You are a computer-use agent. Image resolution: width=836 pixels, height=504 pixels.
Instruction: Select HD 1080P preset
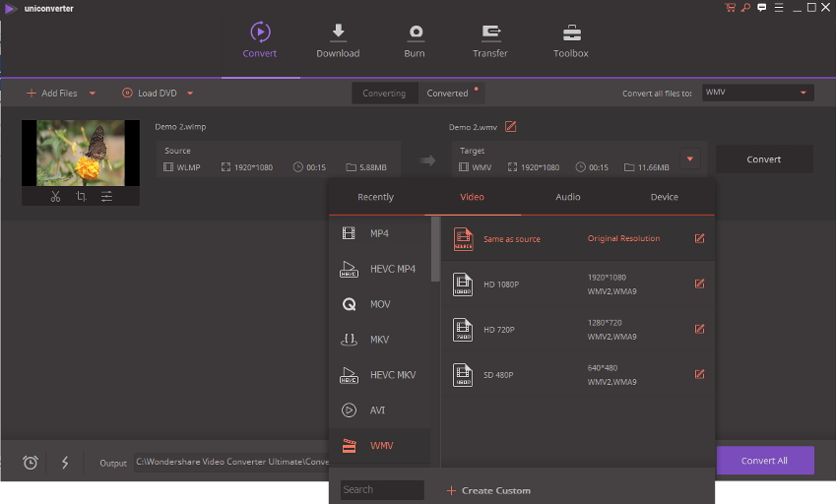click(578, 283)
